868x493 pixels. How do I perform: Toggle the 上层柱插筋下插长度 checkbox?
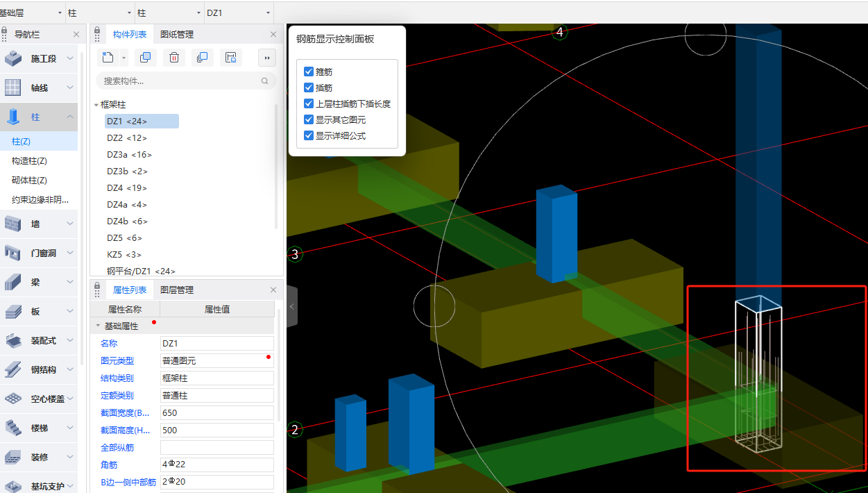pos(309,103)
